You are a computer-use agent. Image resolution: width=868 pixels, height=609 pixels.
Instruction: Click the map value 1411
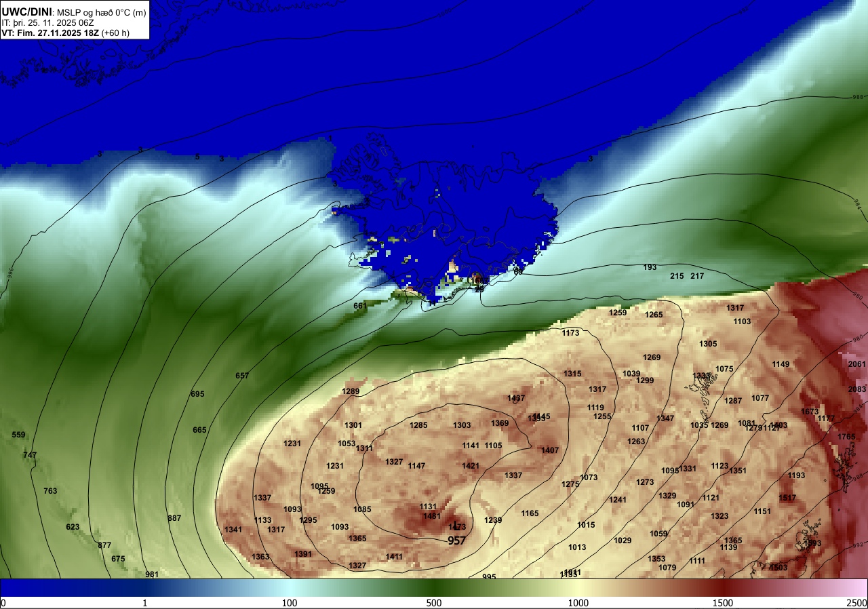tap(394, 557)
